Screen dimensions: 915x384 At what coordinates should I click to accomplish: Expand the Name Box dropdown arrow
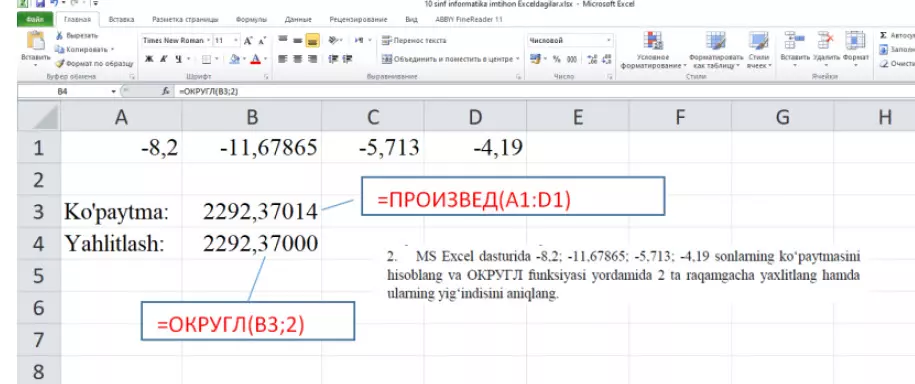pos(114,92)
